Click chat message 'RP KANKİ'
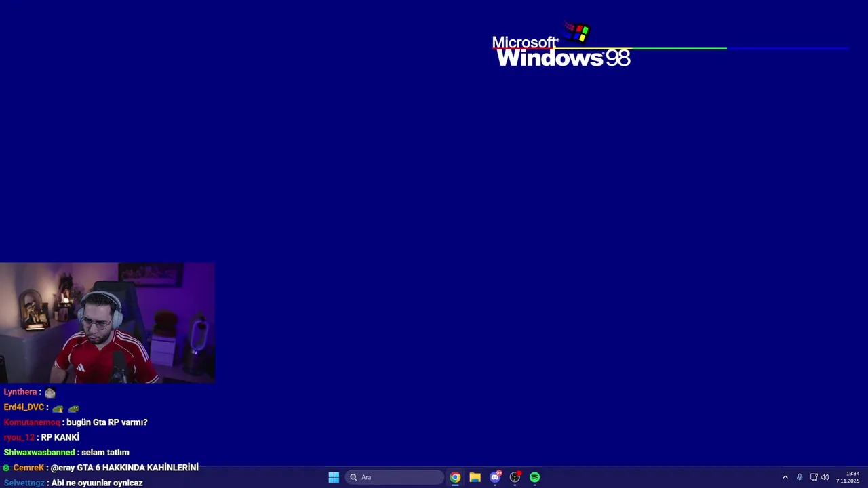Image resolution: width=868 pixels, height=488 pixels. [60, 437]
